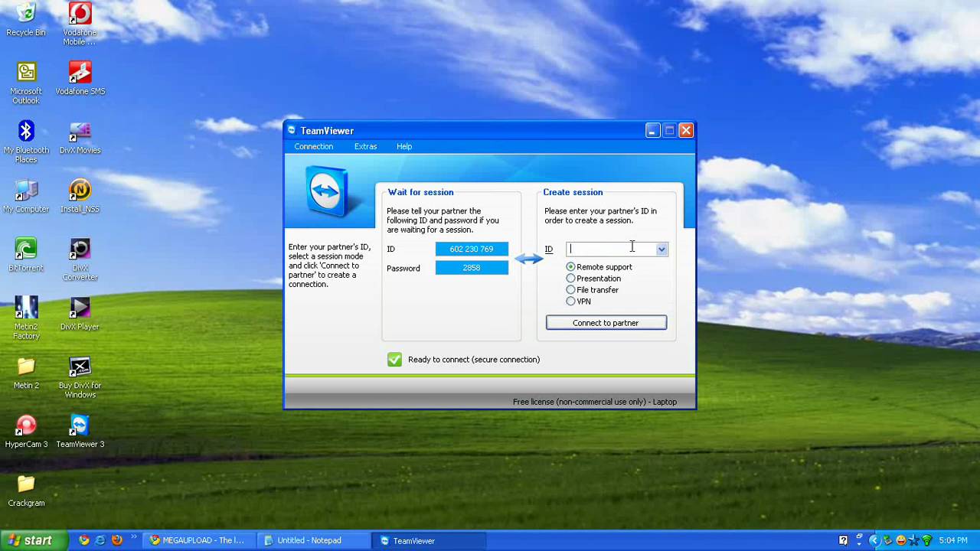Click the TeamViewer logo in the window
Image resolution: width=980 pixels, height=551 pixels.
[328, 191]
